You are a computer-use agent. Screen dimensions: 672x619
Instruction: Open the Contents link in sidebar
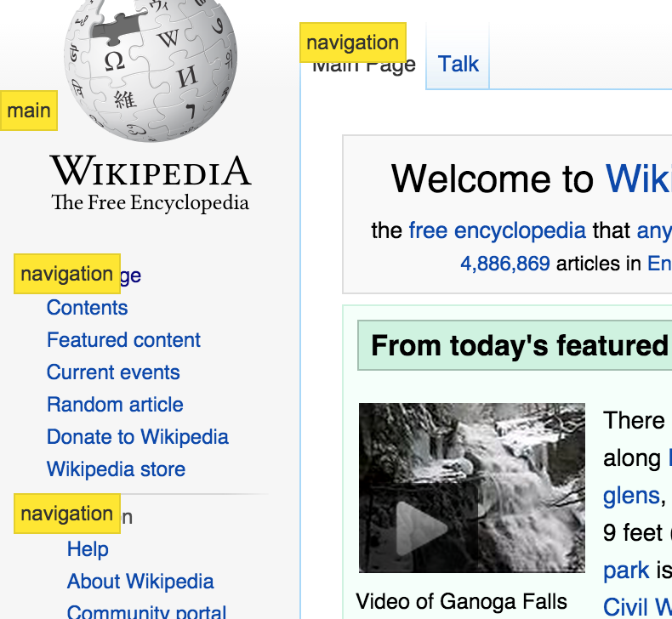(x=87, y=308)
